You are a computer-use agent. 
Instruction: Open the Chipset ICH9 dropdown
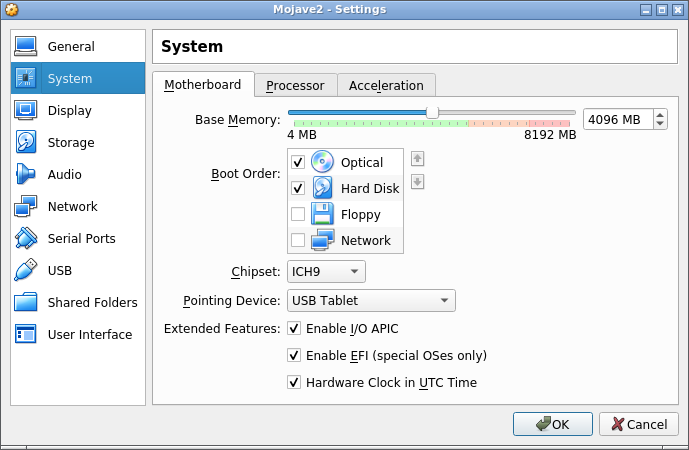click(x=326, y=272)
